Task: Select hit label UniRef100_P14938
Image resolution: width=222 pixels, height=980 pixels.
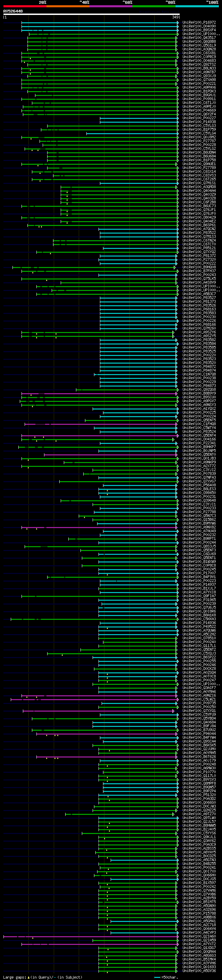Action: tap(199, 122)
